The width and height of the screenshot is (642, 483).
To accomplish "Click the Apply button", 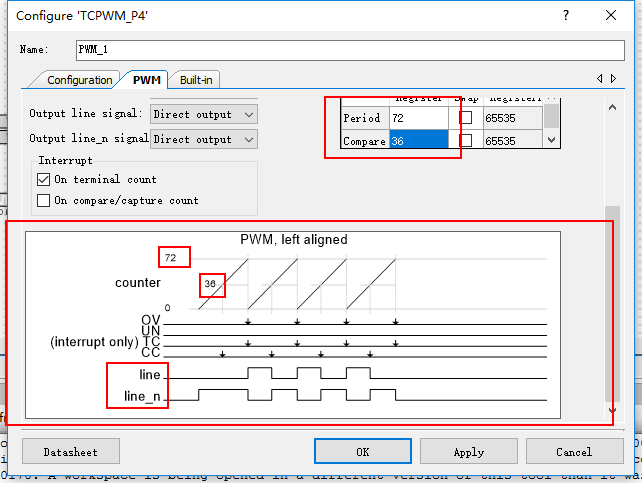I will 469,452.
